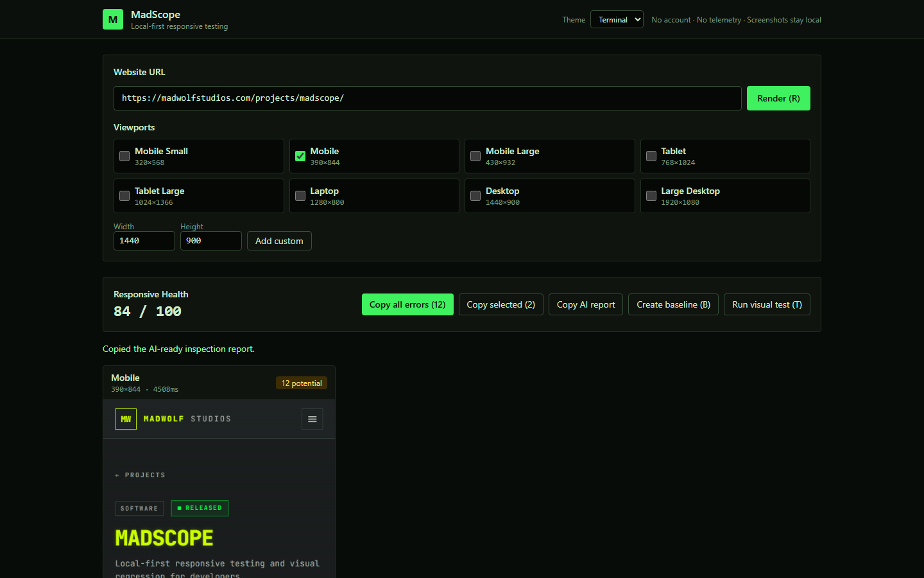Click the MW logo in the Mobile preview
The width and height of the screenshot is (924, 578).
click(126, 419)
